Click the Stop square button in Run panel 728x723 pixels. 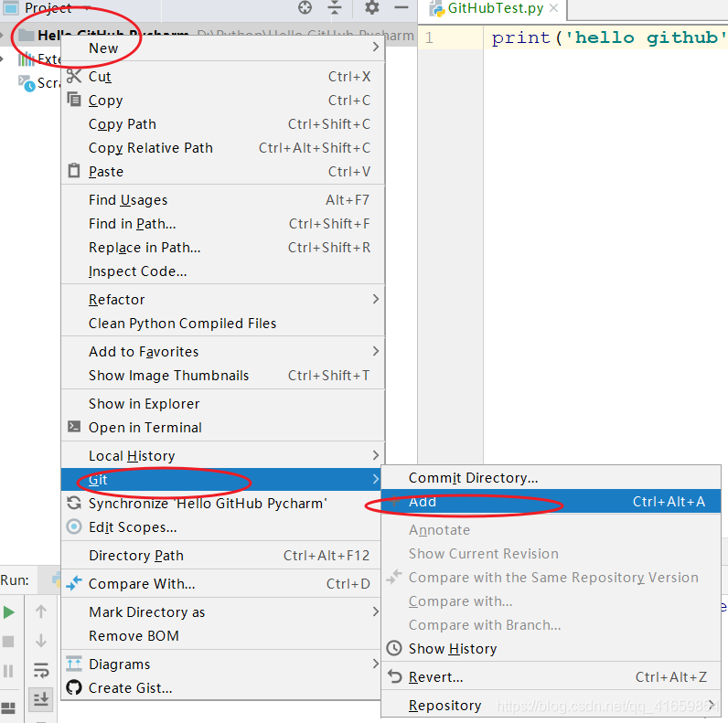point(8,642)
